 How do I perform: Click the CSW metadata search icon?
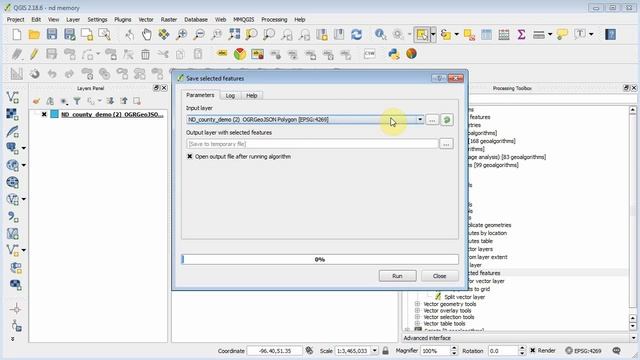(369, 54)
